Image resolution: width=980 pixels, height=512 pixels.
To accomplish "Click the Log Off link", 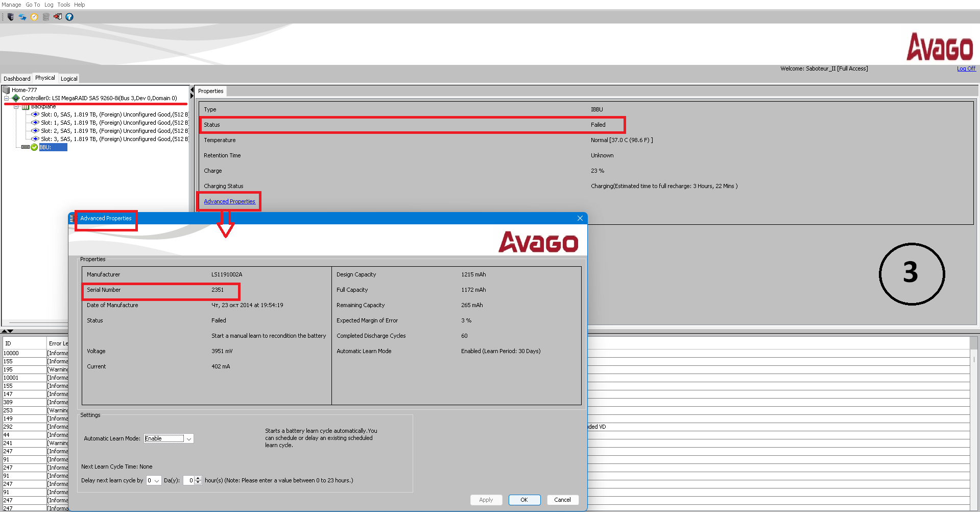I will [966, 68].
